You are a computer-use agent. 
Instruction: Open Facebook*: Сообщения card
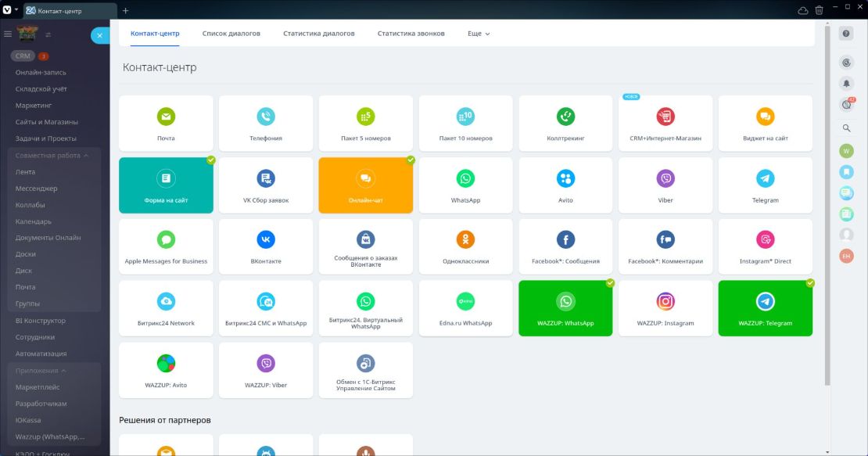tap(565, 247)
